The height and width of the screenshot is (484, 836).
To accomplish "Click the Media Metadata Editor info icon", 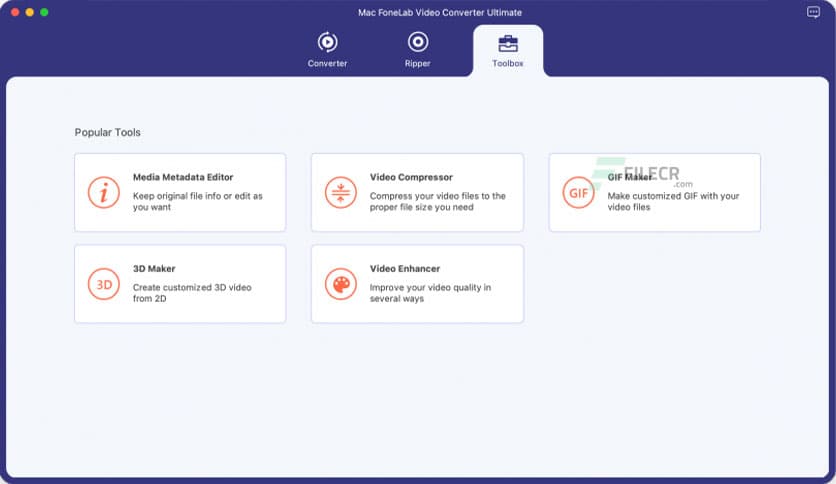I will click(103, 192).
